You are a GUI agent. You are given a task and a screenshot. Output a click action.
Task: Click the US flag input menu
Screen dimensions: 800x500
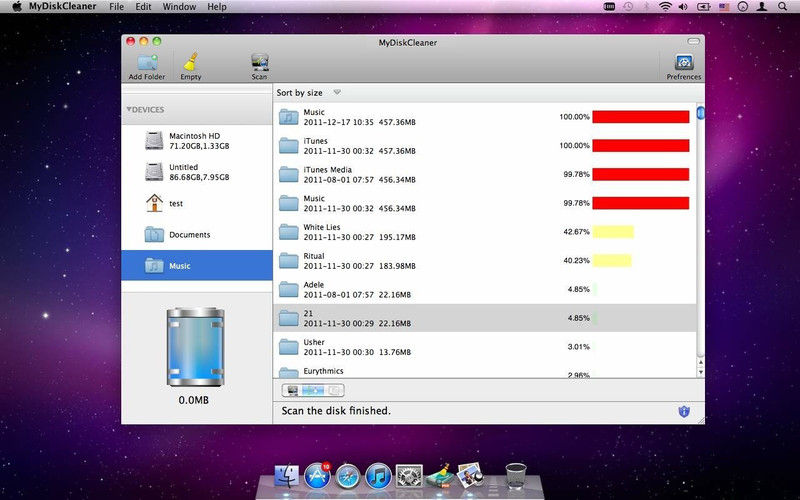point(724,7)
